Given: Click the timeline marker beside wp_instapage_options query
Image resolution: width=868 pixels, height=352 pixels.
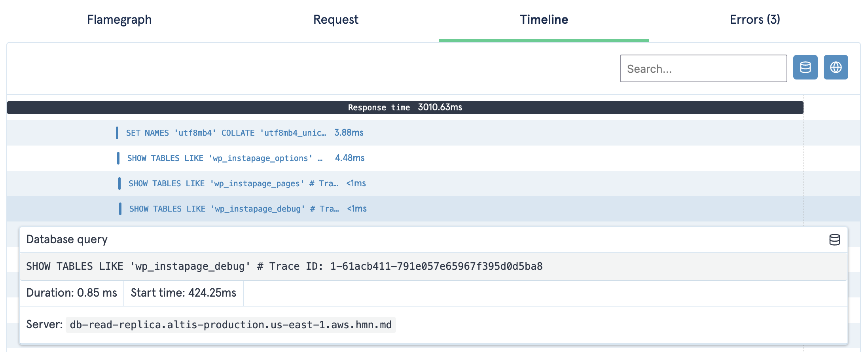Looking at the screenshot, I should 118,158.
